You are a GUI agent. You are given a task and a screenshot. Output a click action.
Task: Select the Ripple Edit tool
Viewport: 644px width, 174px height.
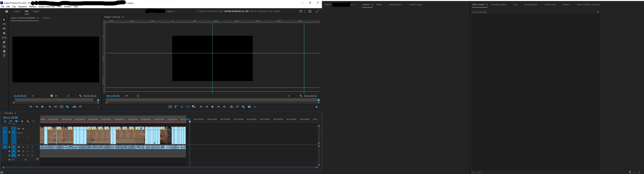4,29
